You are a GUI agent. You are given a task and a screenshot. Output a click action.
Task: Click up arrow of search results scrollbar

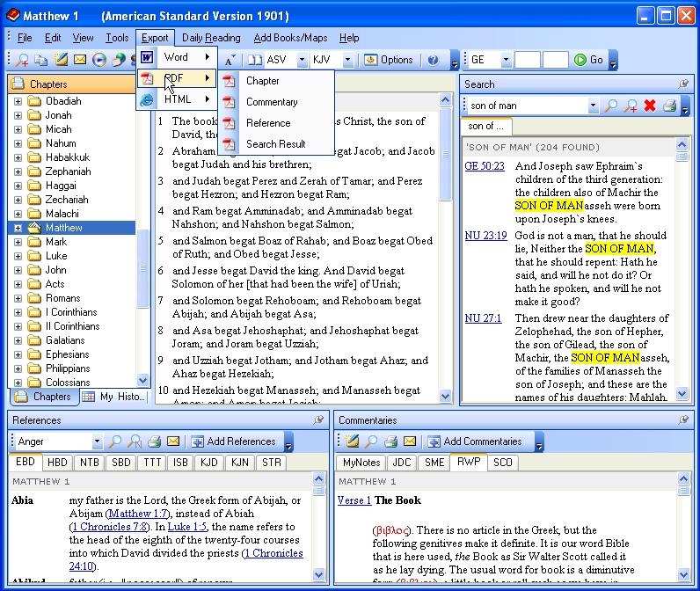682,144
